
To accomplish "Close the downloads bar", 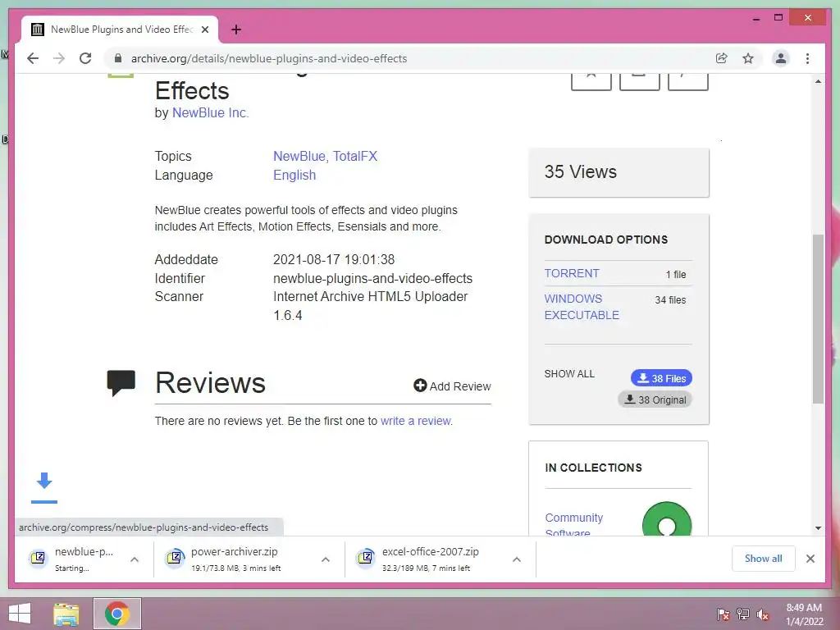I will point(810,559).
